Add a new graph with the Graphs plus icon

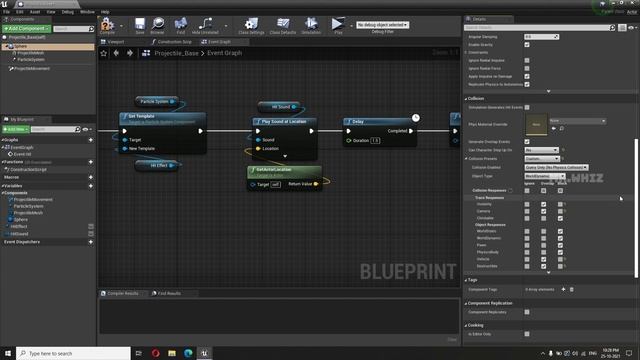[x=91, y=140]
